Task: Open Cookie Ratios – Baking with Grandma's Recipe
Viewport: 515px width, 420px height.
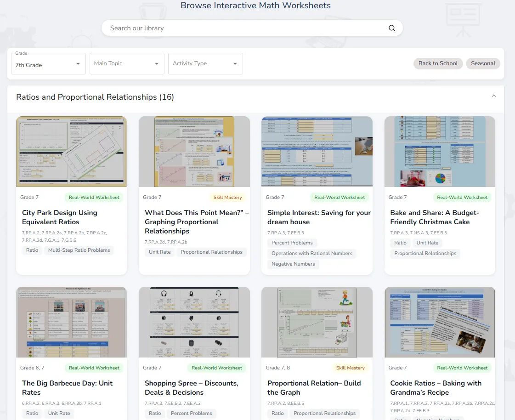Action: (436, 388)
